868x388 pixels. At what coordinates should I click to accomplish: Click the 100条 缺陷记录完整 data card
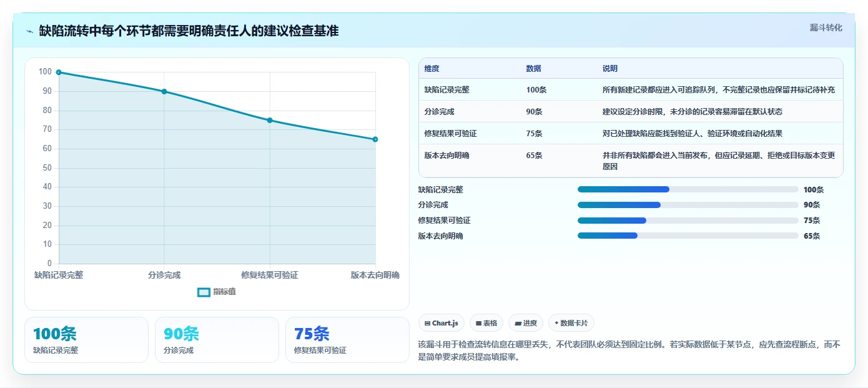[86, 340]
